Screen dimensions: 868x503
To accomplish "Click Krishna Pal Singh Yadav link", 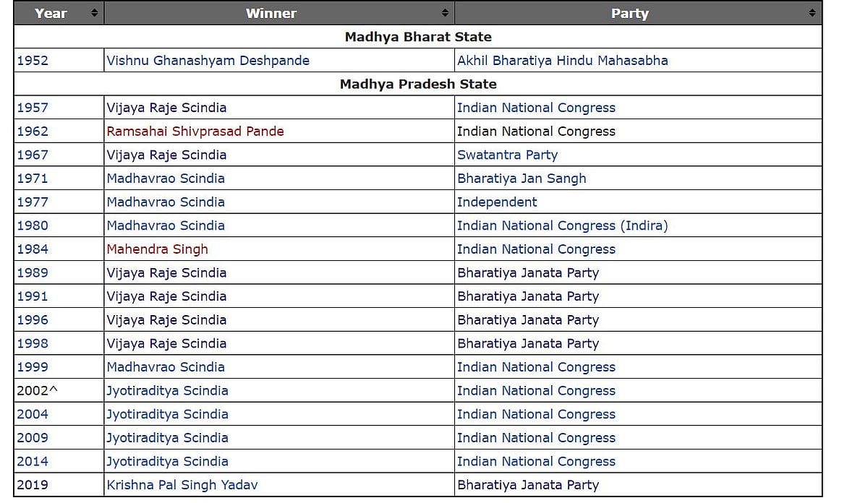I will coord(182,485).
